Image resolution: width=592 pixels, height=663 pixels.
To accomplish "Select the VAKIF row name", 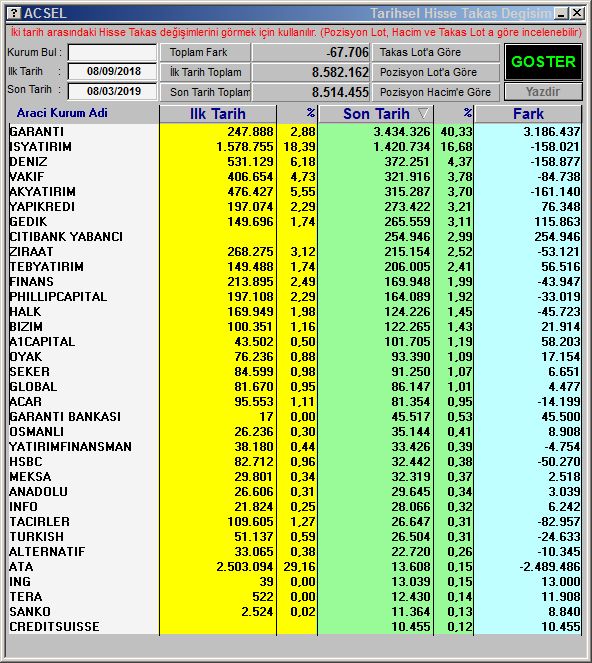I will [27, 177].
